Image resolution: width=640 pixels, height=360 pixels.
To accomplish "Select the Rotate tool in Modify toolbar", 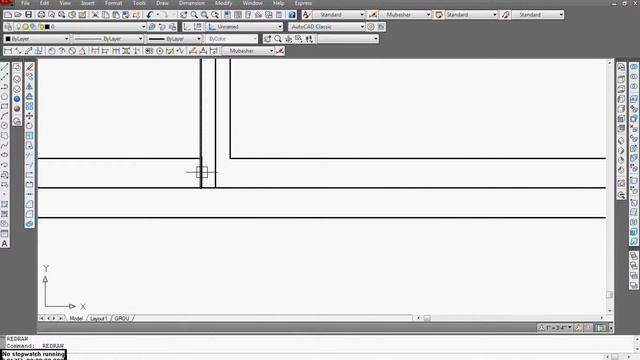I will pos(29,126).
